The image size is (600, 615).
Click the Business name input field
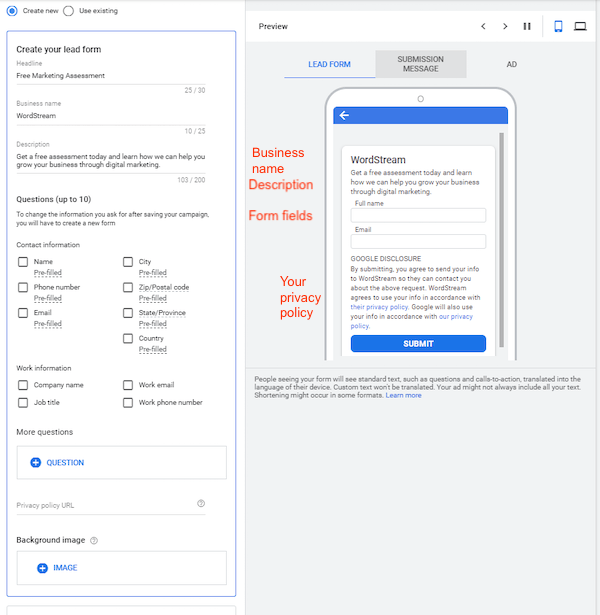pos(111,116)
